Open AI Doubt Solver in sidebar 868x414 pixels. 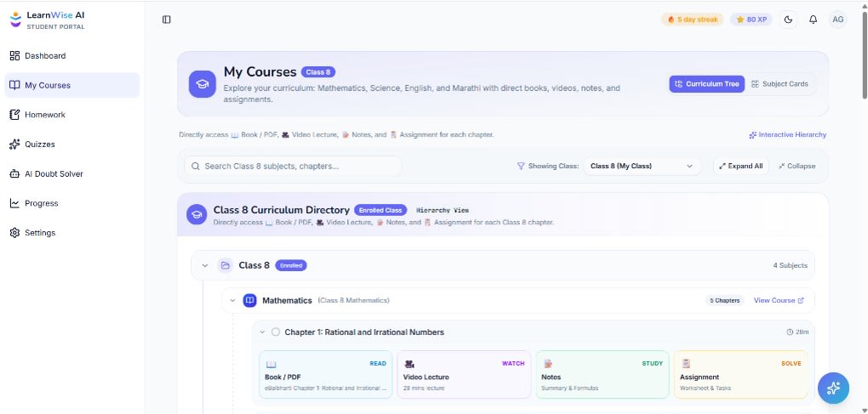click(x=72, y=173)
